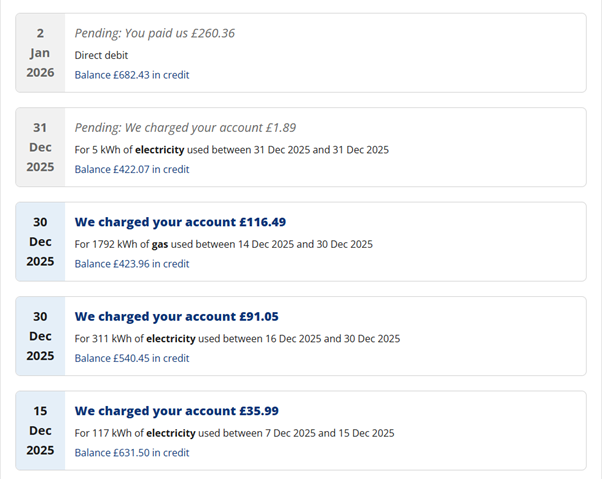Click the date block beside the £116.49 charge

click(40, 242)
